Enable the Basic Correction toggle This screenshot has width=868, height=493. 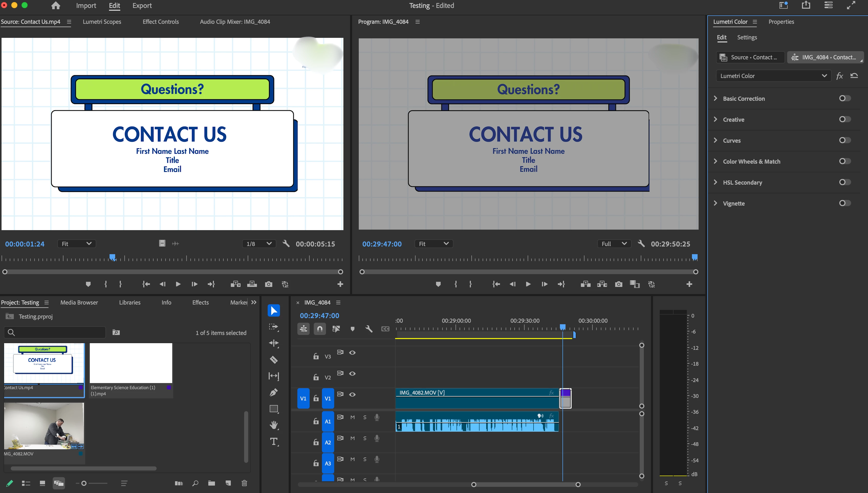845,98
